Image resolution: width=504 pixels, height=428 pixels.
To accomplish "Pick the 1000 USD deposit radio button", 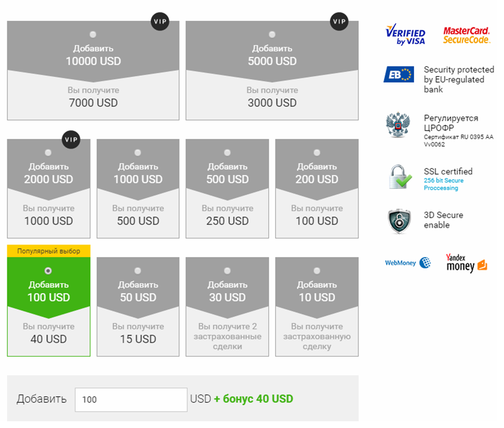I will coord(138,153).
